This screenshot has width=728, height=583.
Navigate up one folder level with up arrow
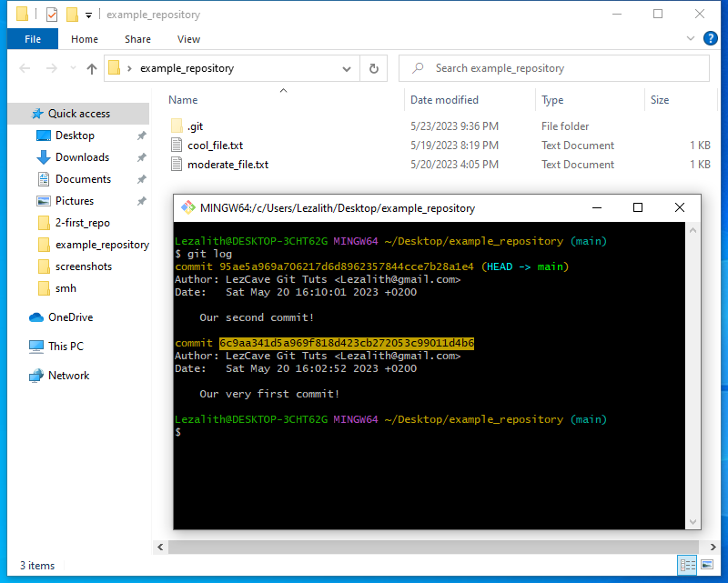point(91,68)
